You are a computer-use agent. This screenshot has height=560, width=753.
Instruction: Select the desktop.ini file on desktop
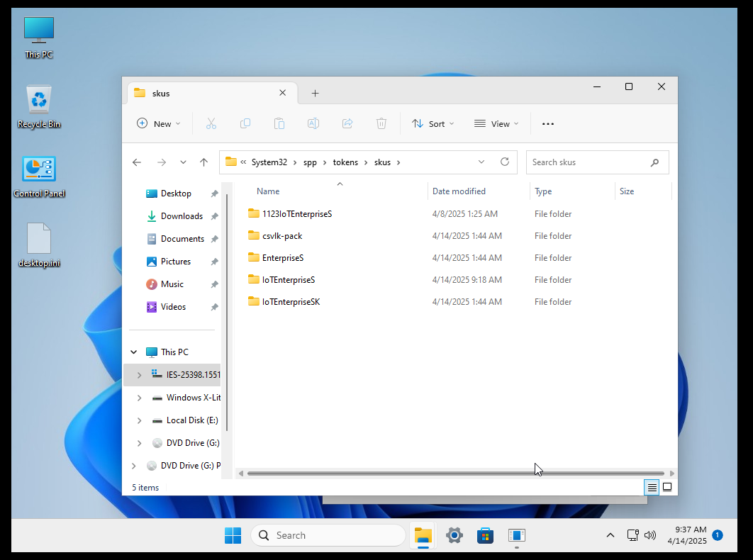click(39, 245)
